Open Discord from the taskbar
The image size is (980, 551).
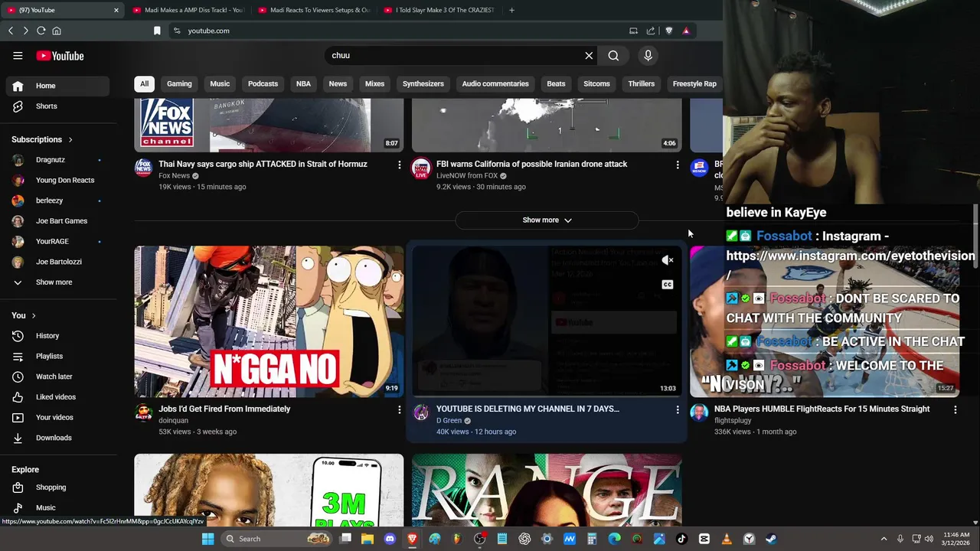click(x=390, y=539)
